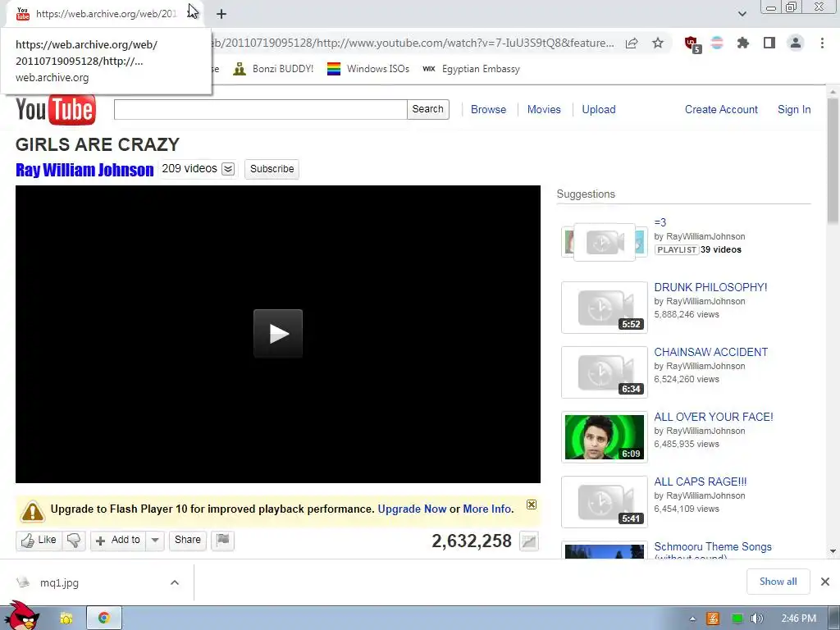Open video statistics chart icon
The width and height of the screenshot is (840, 630).
(x=529, y=541)
